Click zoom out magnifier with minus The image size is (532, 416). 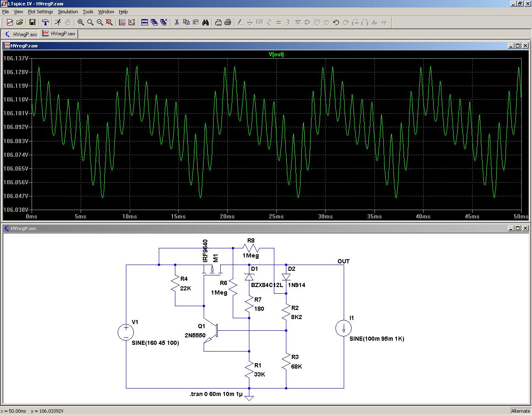click(x=100, y=22)
